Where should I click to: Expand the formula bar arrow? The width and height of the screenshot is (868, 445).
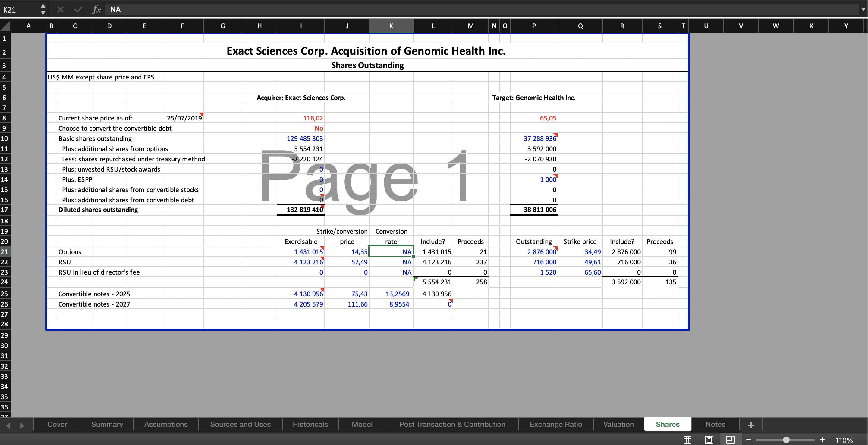coord(863,9)
